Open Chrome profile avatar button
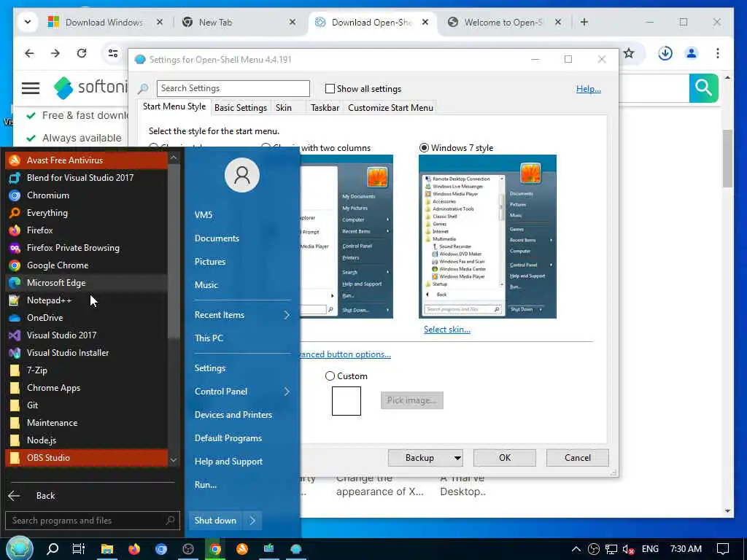Screen dimensions: 747x560 click(692, 52)
